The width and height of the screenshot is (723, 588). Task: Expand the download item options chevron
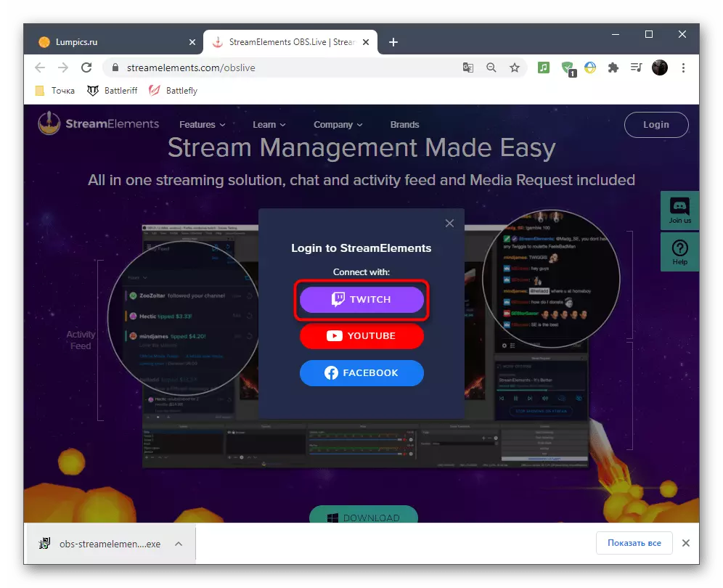click(179, 544)
